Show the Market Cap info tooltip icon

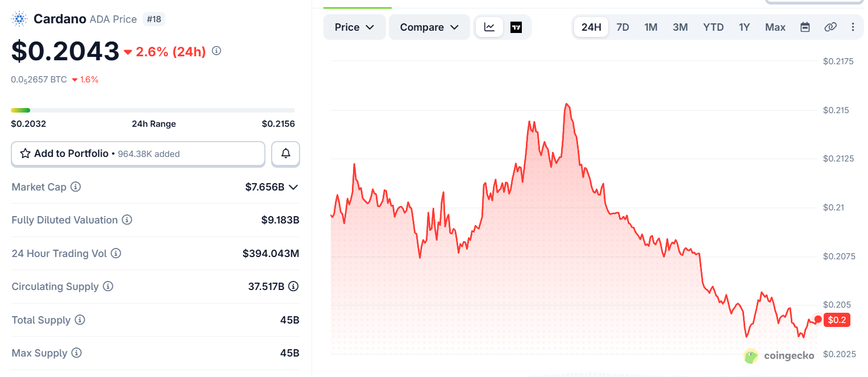(76, 187)
